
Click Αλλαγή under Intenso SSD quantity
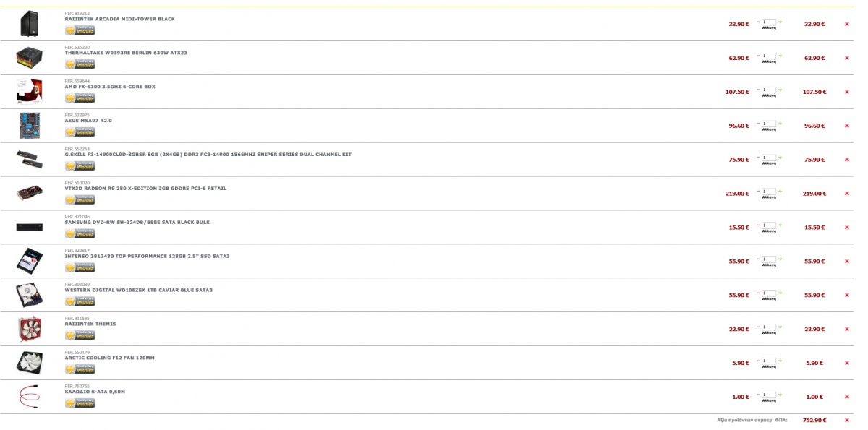(x=769, y=265)
